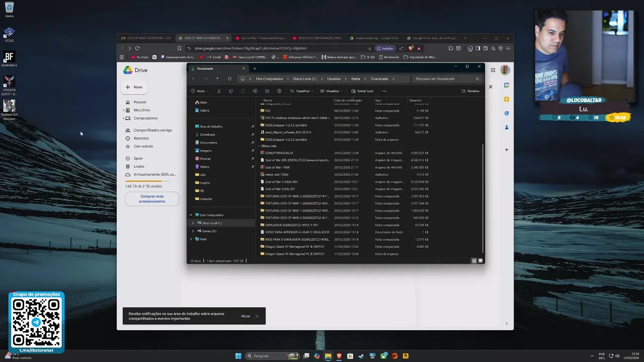Expand the Rede tree node
Image resolution: width=644 pixels, height=362 pixels.
[x=191, y=239]
